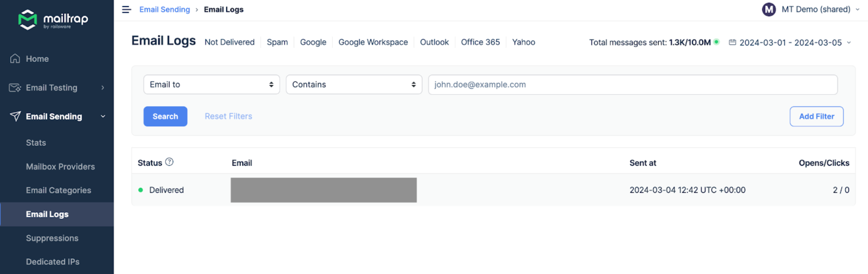This screenshot has height=274, width=868.
Task: Click the Status help question mark icon
Action: (169, 162)
